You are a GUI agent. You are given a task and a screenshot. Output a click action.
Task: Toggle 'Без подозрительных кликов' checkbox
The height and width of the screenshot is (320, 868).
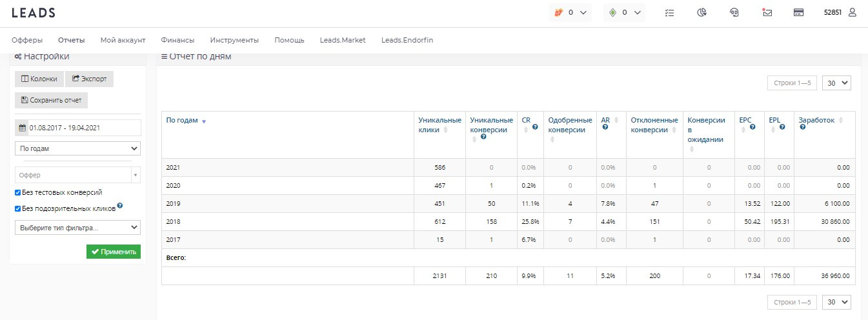tap(18, 208)
